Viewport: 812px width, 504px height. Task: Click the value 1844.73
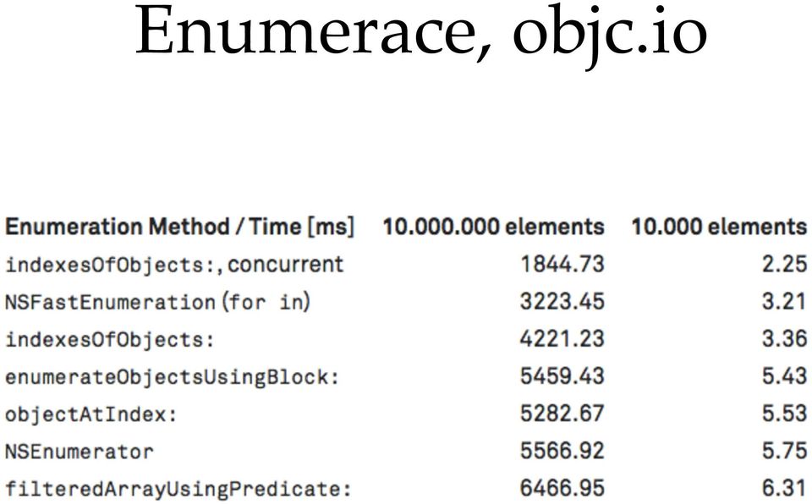(x=562, y=264)
